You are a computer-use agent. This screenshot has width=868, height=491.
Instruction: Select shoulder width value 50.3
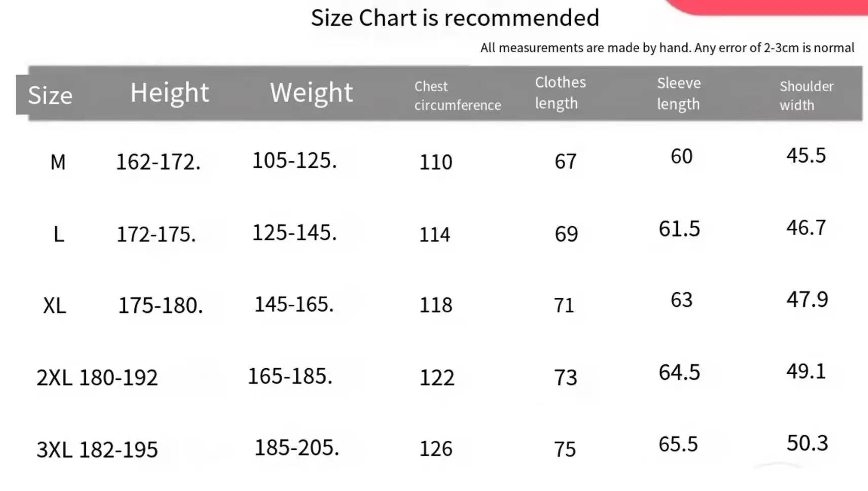tap(807, 443)
